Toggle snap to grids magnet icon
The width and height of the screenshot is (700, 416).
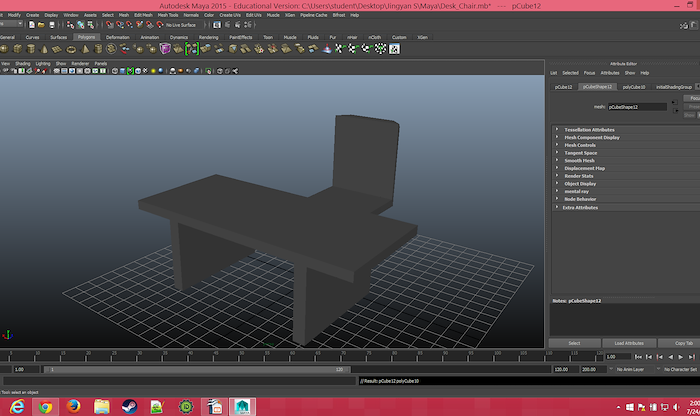[109, 25]
